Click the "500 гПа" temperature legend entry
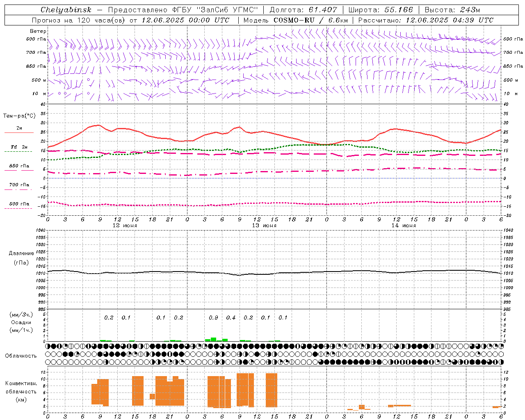Screen dimensions: 525x420 [19, 204]
